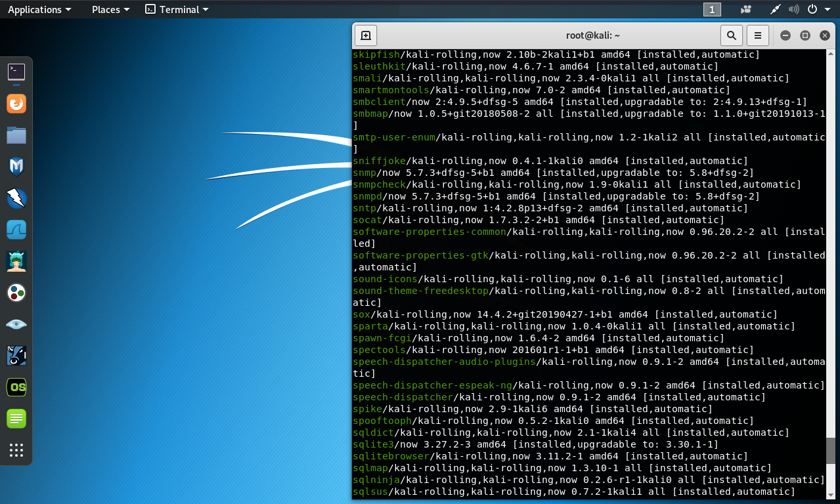Screen dimensions: 840x504
Task: Click workspace indicator 1 in top bar
Action: (712, 9)
